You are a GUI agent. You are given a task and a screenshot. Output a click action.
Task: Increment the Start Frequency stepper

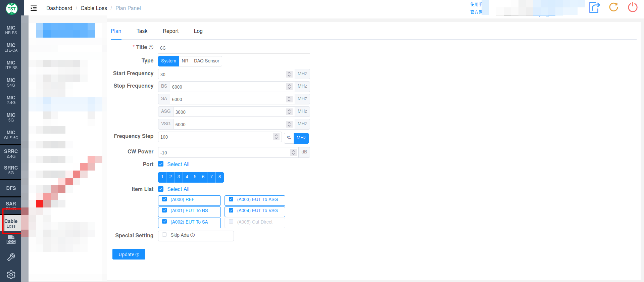[289, 73]
